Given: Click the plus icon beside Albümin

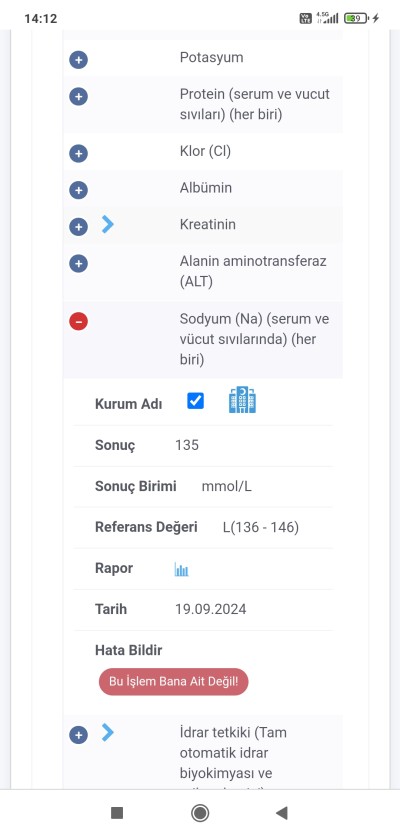Looking at the screenshot, I should (x=79, y=190).
